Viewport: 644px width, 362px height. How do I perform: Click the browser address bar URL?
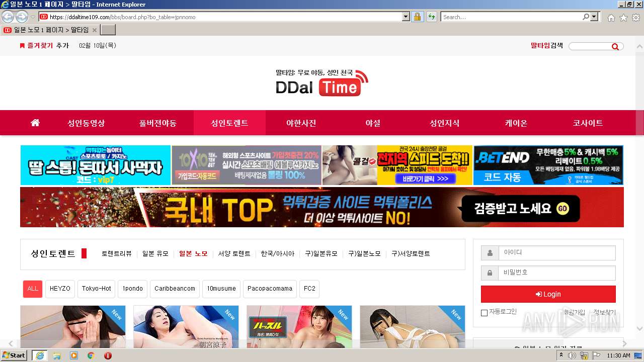click(x=221, y=17)
